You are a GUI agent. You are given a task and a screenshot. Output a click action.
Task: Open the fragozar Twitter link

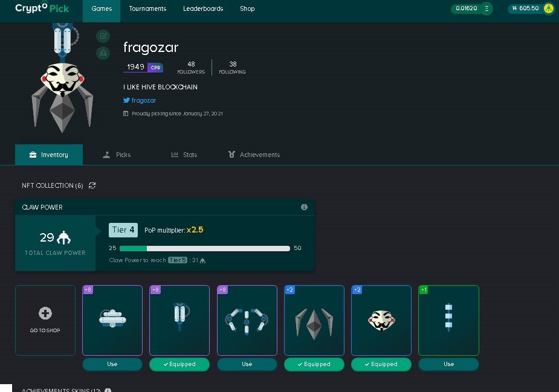(x=143, y=100)
